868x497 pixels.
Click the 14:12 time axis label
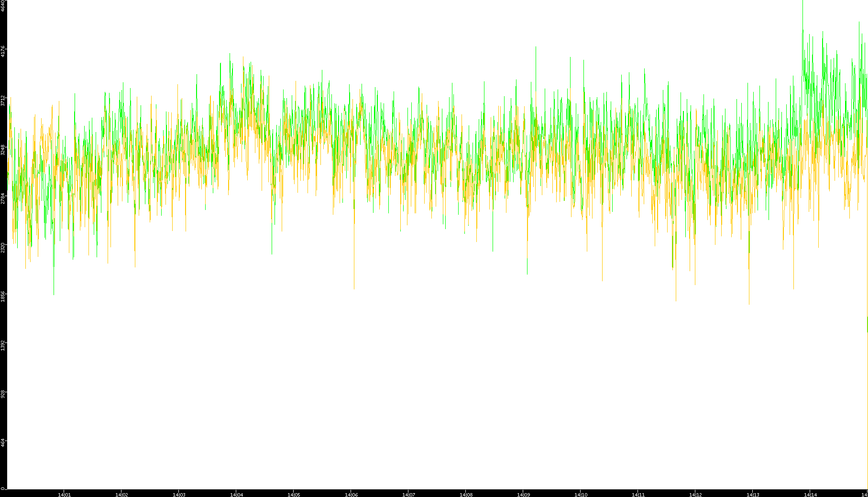pyautogui.click(x=695, y=495)
